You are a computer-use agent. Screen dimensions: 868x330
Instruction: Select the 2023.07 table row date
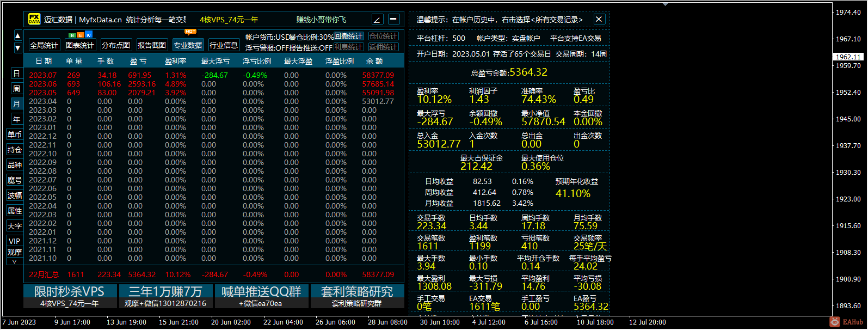[x=42, y=75]
